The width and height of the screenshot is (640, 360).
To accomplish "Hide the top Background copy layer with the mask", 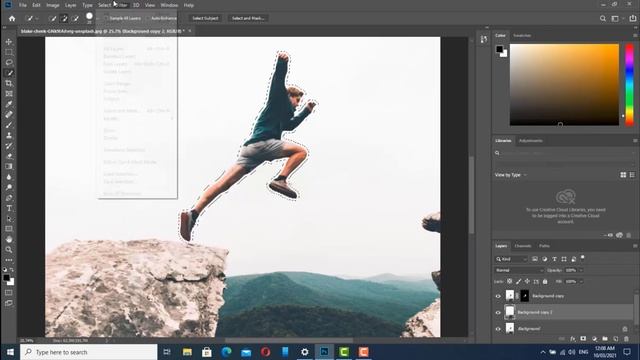I will (498, 296).
